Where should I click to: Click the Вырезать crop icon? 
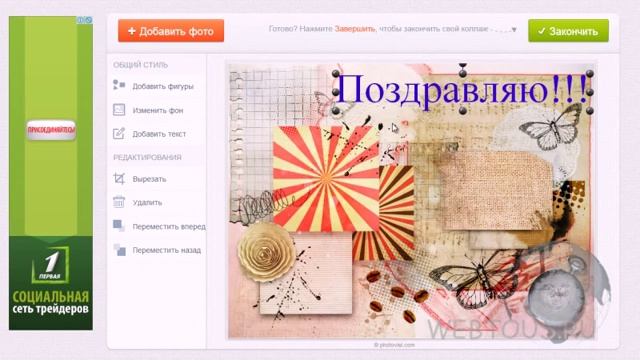tap(119, 178)
